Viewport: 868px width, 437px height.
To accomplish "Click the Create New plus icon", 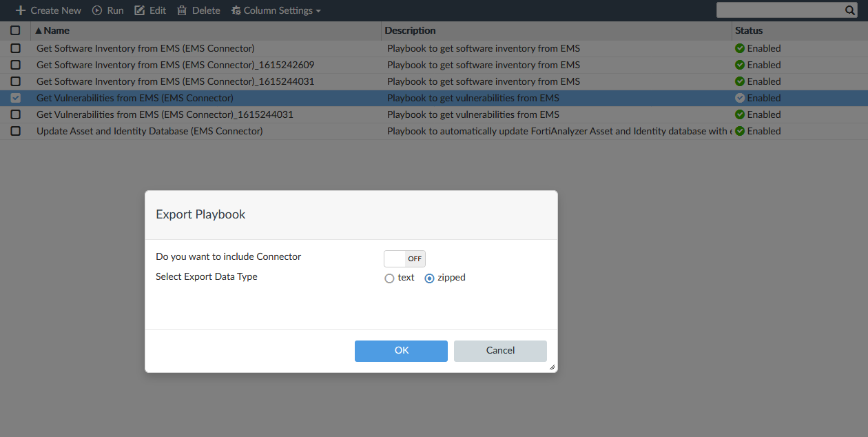I will 21,10.
